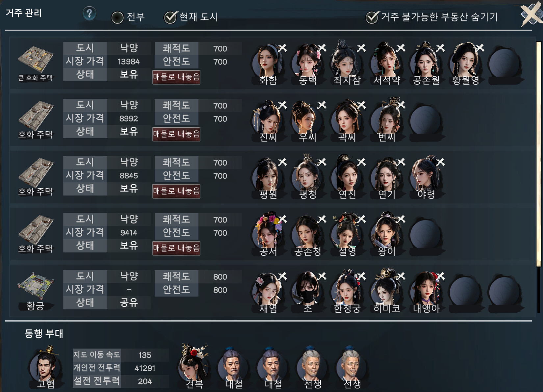
Task: Toggle 거주 불가능한 부동산 숨기기 checkbox
Action: (372, 17)
